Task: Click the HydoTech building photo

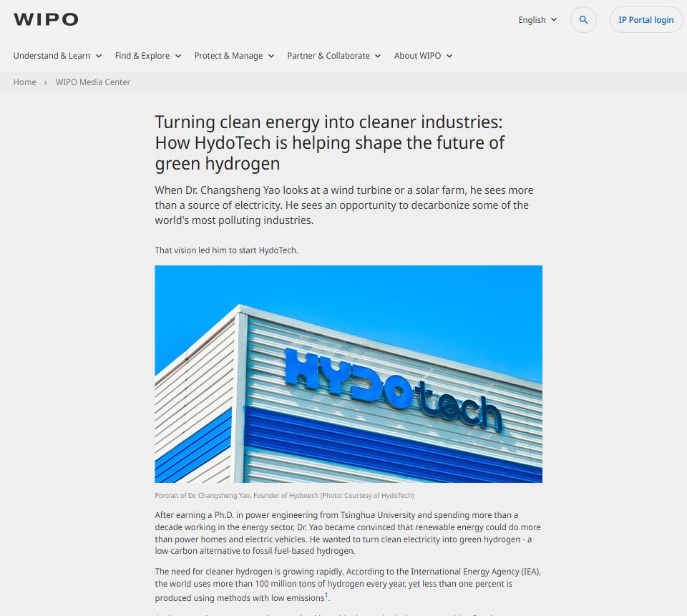Action: click(x=349, y=373)
